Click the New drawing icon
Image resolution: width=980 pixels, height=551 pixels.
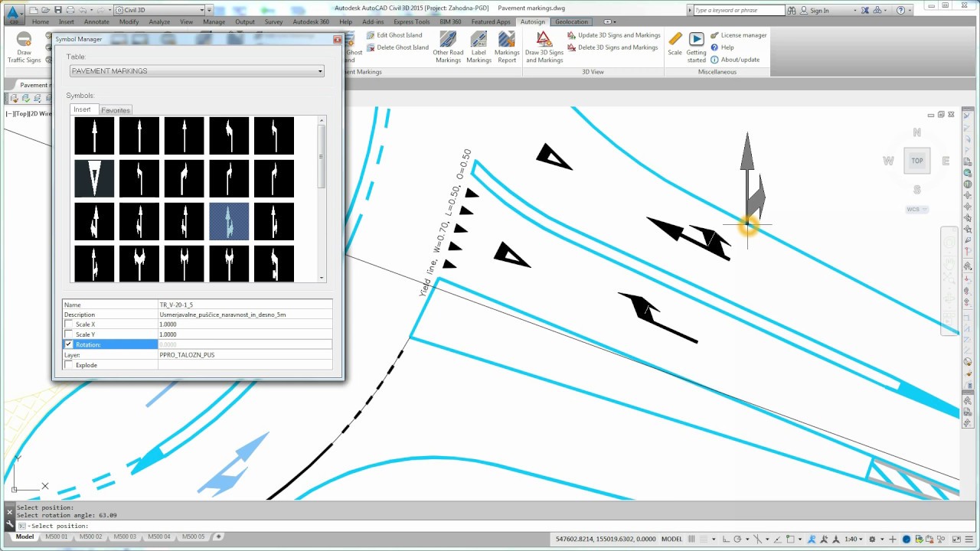pyautogui.click(x=34, y=10)
